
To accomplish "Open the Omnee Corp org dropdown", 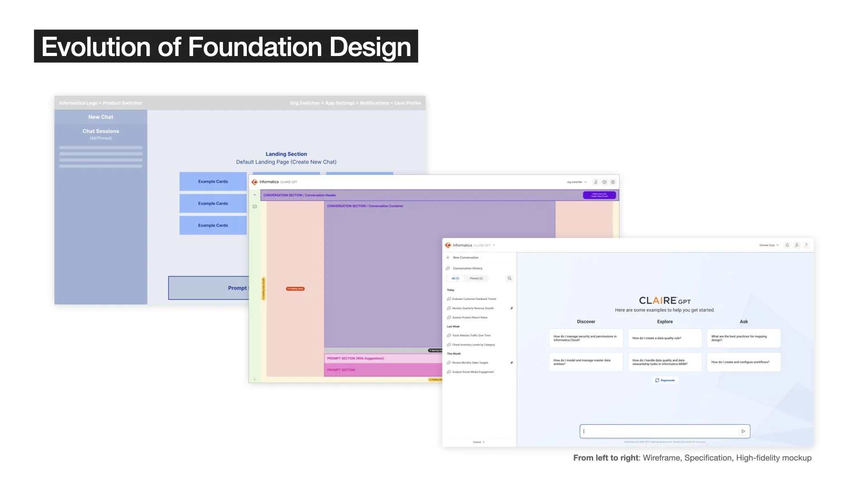I will (769, 245).
